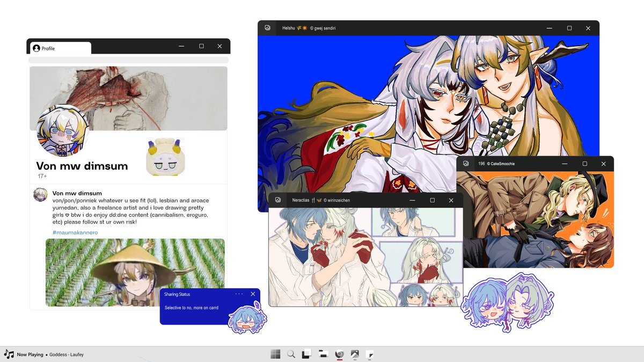644x362 pixels.
Task: Minimize the Helshu image window
Action: [x=550, y=28]
